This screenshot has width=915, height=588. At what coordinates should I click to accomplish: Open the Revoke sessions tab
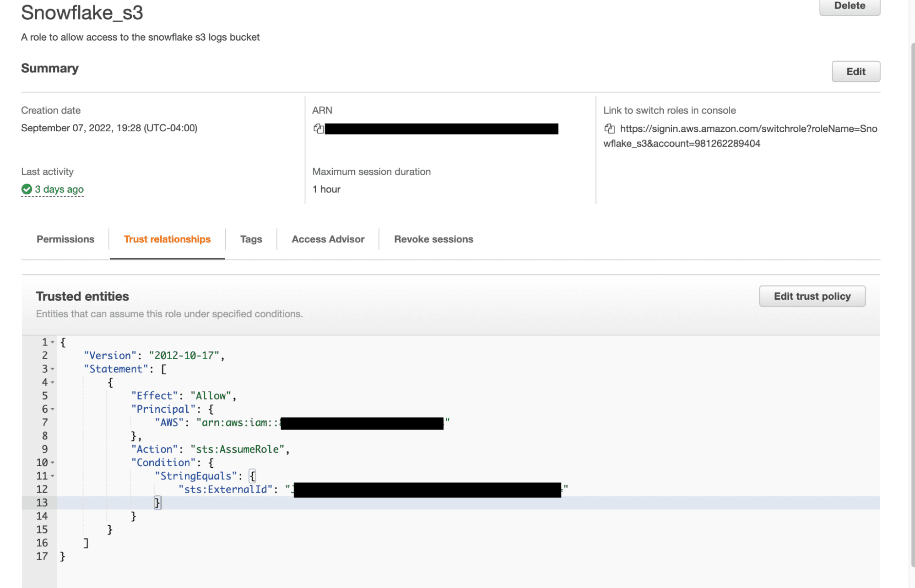click(433, 239)
